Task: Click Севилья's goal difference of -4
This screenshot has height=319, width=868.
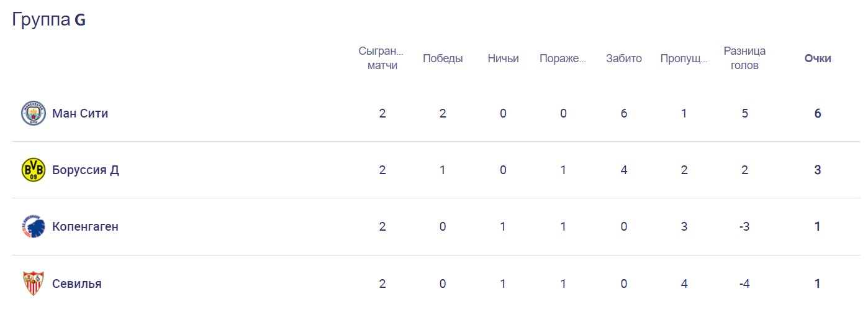Action: [744, 284]
